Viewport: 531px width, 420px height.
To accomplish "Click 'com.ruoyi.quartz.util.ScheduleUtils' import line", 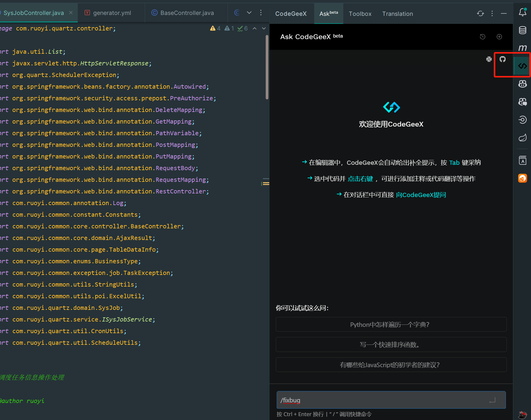I will click(70, 343).
